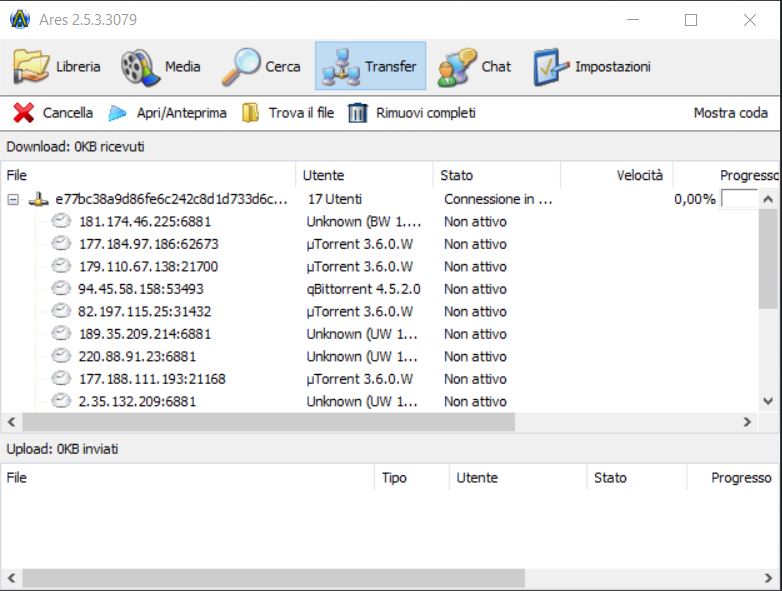
Task: Switch to the Transfer tab
Action: (x=370, y=67)
